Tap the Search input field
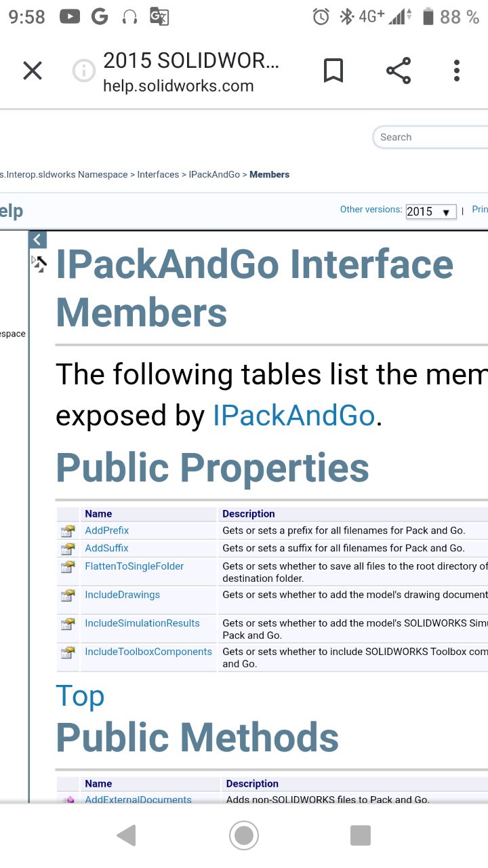This screenshot has height=868, width=488. click(x=431, y=137)
